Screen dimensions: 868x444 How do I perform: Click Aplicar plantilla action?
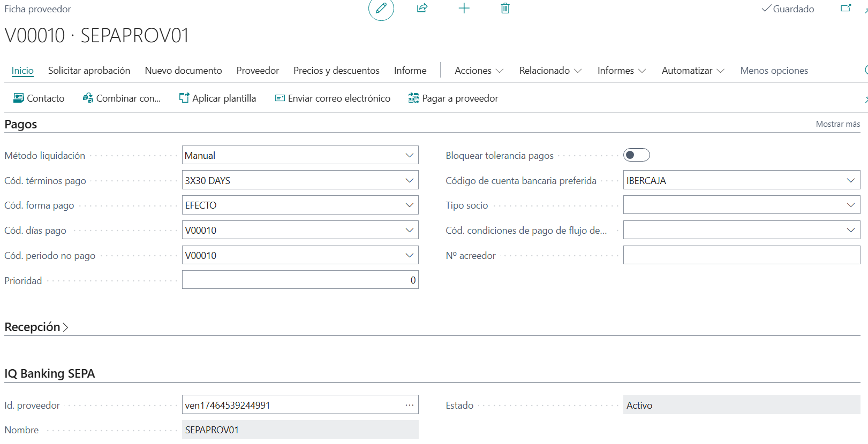pyautogui.click(x=217, y=98)
